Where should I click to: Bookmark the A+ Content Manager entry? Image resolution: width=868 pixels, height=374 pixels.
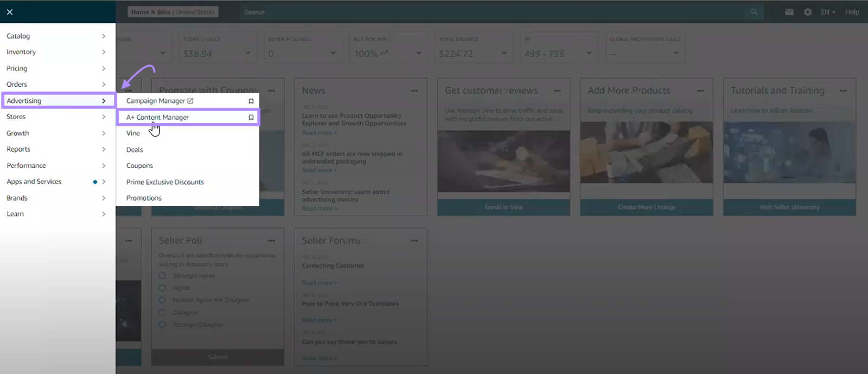tap(251, 118)
